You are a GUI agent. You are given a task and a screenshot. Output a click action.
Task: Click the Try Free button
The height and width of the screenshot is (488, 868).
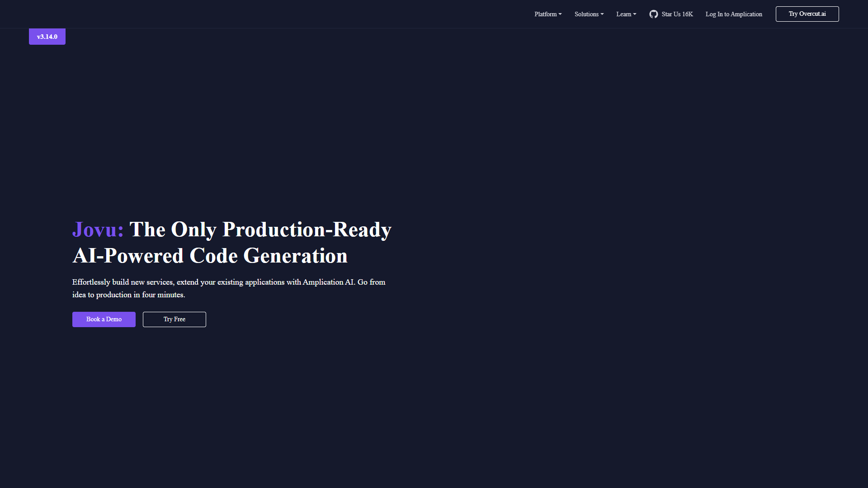click(175, 319)
